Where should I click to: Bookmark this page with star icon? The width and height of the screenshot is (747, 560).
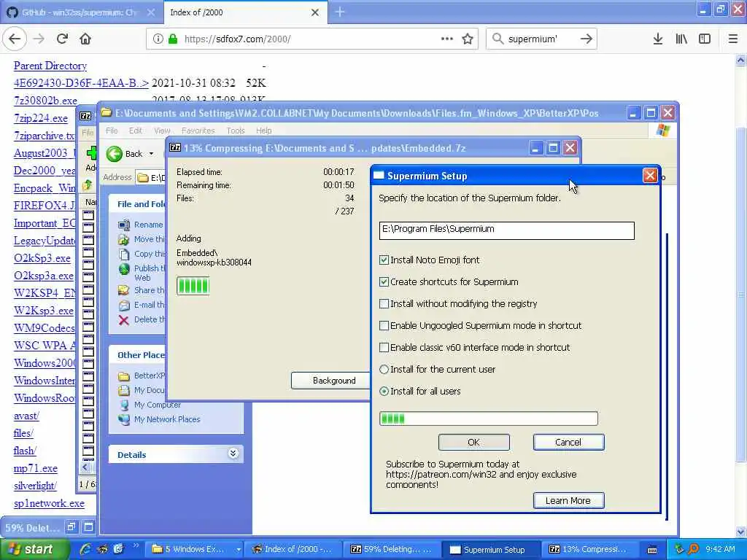click(468, 39)
